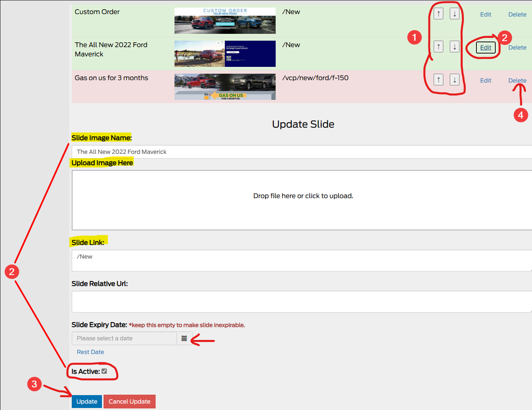Viewport: 532px width, 410px height.
Task: Delete the 2022 Ford Maverick slide
Action: [517, 48]
